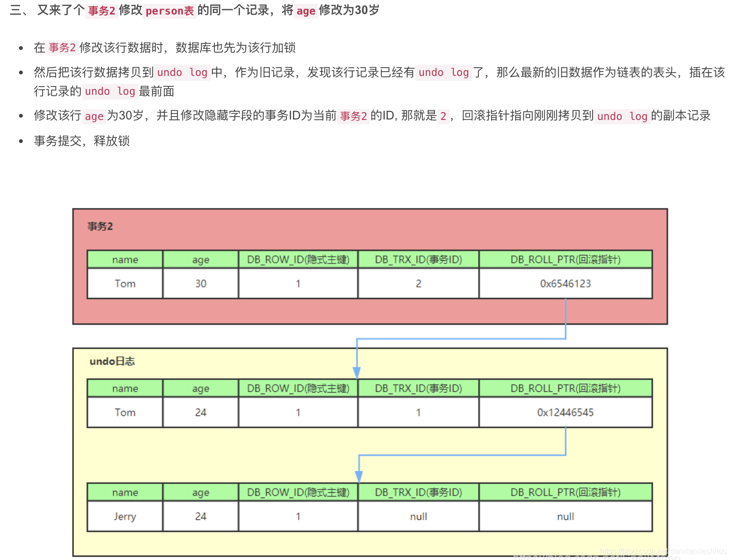Click DB_TRX_ID header above Jerry row
This screenshot has height=560, width=731.
point(418,492)
